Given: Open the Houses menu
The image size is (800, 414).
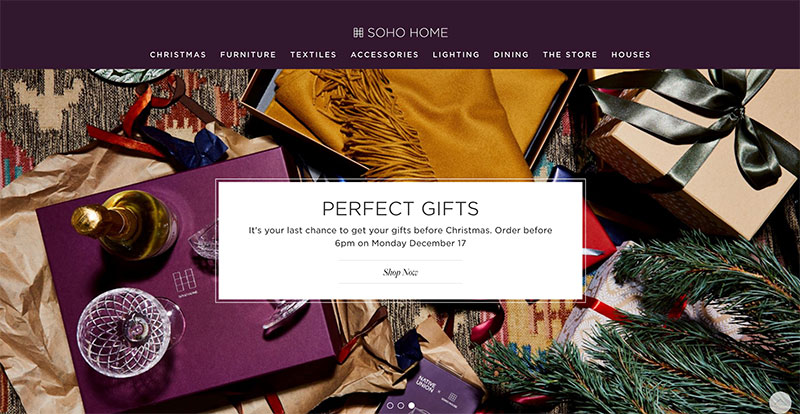Looking at the screenshot, I should 631,55.
